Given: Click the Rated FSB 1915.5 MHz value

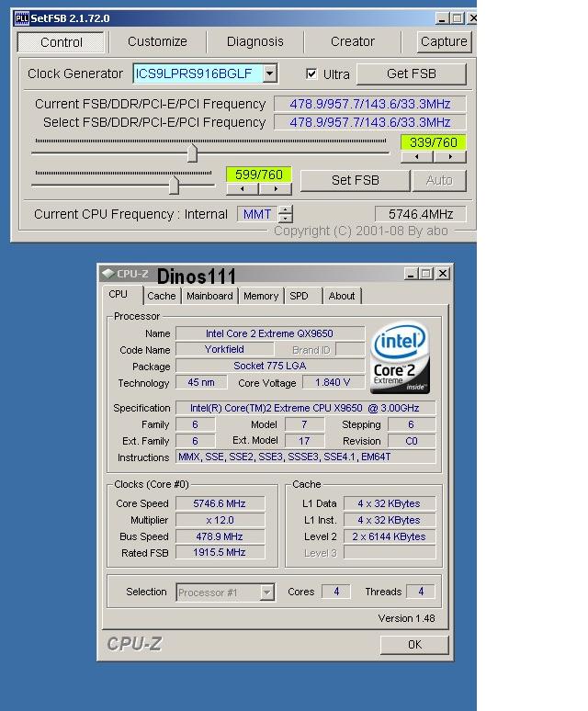Looking at the screenshot, I should 220,552.
